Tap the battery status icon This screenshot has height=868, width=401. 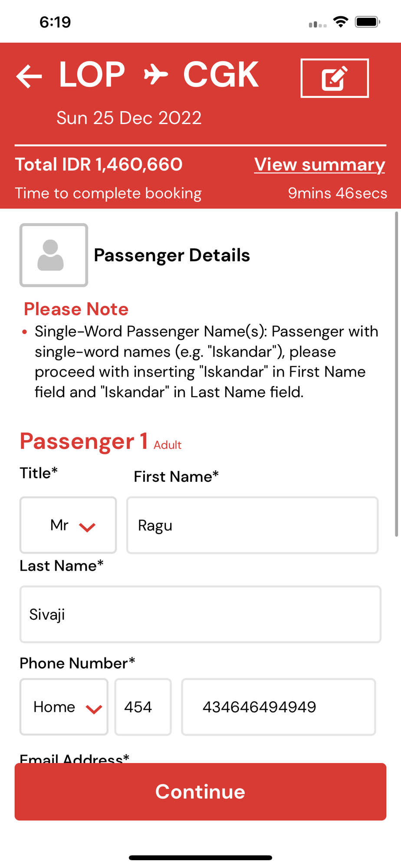[367, 22]
